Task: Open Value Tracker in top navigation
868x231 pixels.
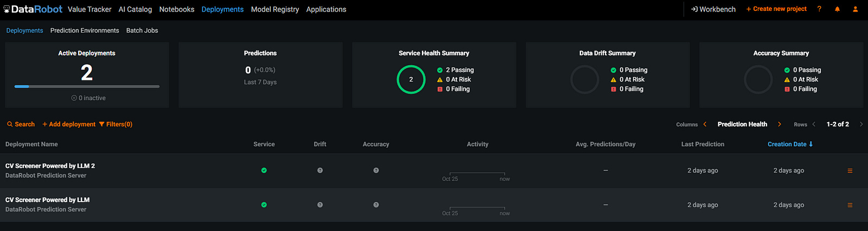Action: tap(90, 9)
